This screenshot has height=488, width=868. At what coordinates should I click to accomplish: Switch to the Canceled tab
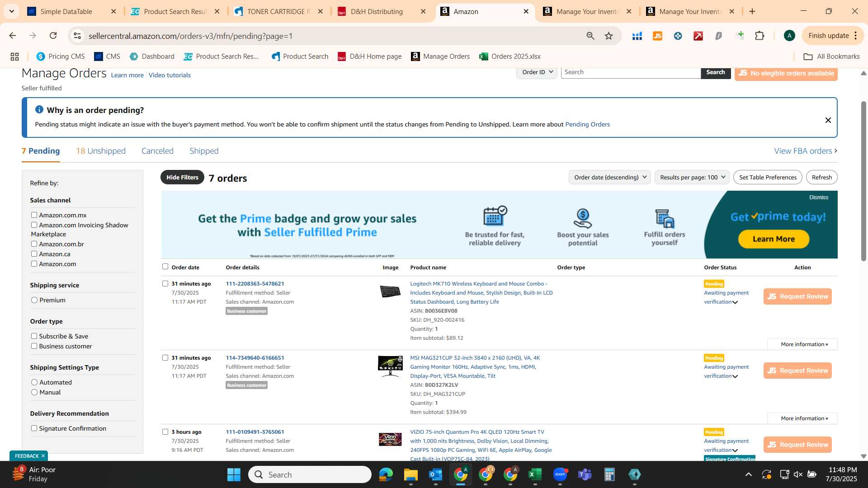[157, 151]
